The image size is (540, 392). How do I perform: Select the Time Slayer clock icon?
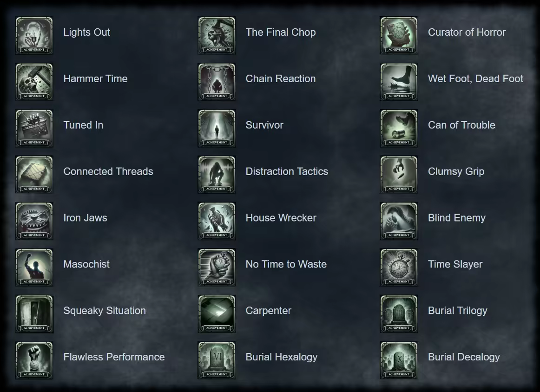point(399,268)
